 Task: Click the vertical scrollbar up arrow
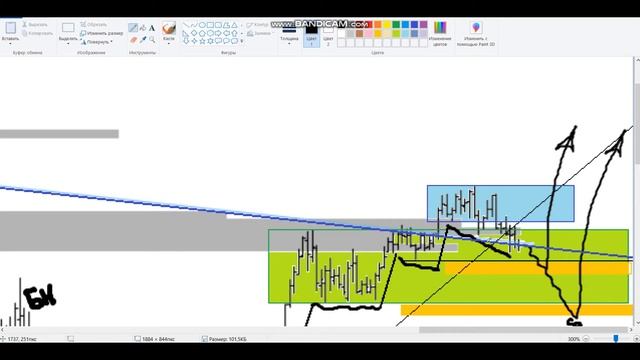(637, 60)
